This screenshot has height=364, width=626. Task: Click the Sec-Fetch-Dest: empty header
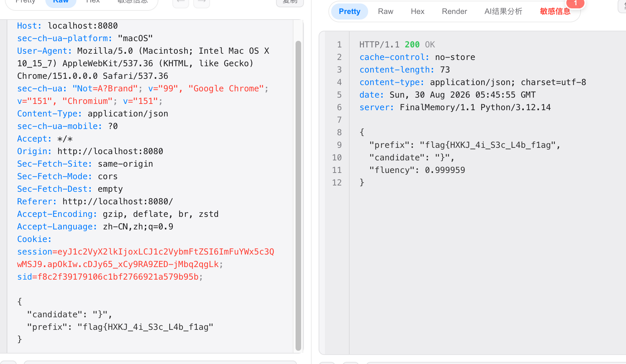click(x=70, y=189)
